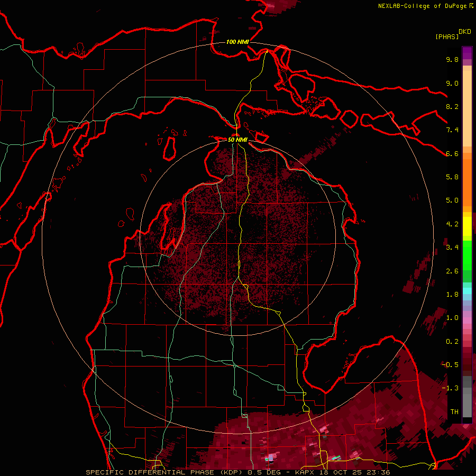476x476 pixels.
Task: Click the purple top segment of the color bar
Action: coord(467,53)
